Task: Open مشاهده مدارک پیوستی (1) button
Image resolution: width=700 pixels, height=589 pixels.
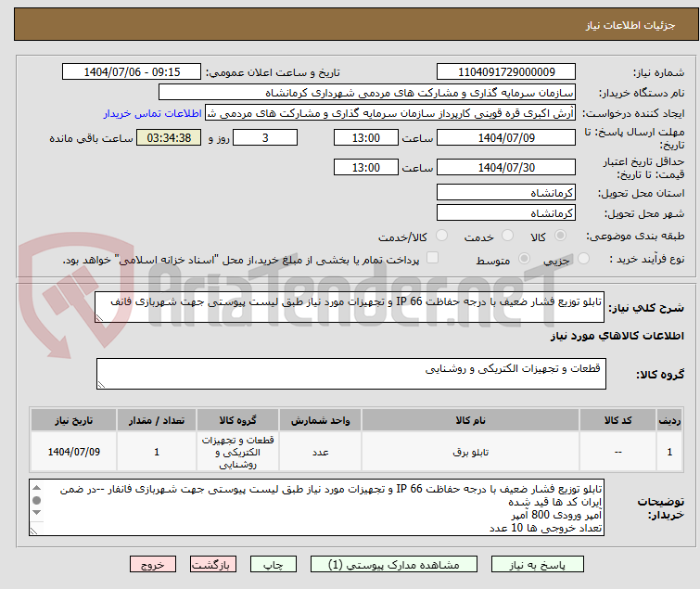Action: pos(394,565)
